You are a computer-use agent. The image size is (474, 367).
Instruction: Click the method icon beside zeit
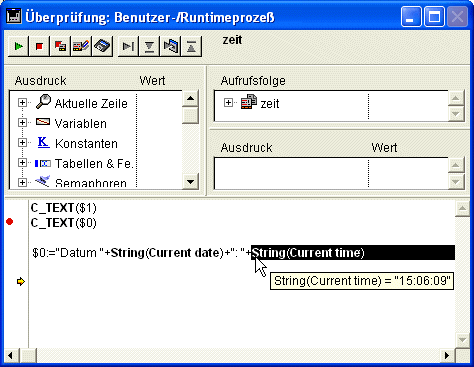[249, 102]
